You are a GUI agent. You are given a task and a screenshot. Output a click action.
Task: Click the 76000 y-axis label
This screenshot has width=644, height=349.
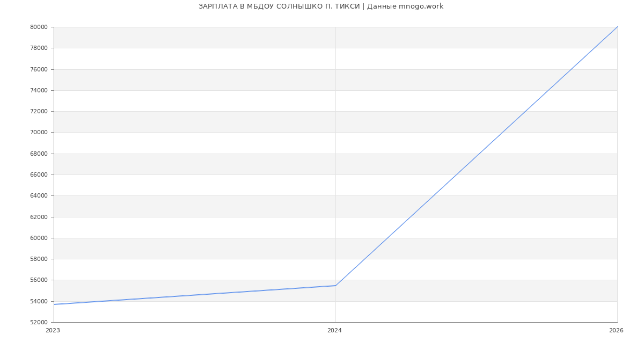(39, 69)
